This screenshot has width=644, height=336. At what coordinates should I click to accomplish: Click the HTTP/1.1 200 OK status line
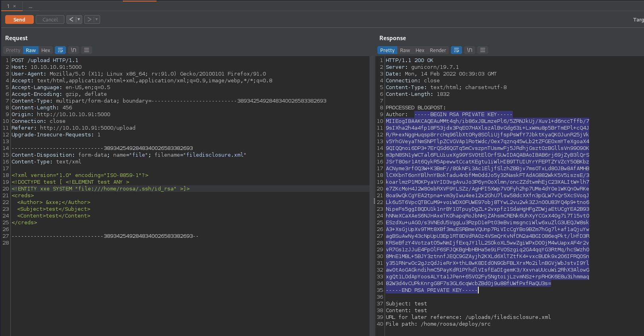(410, 60)
